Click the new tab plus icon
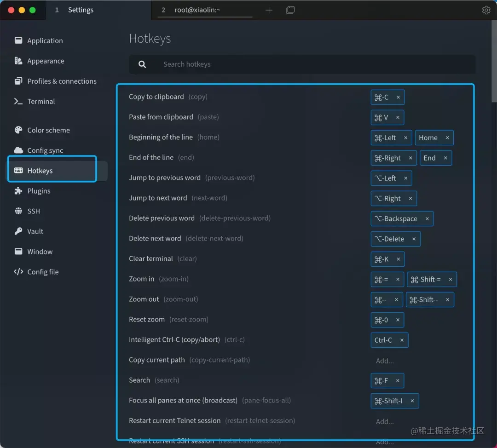497x448 pixels. click(x=269, y=10)
